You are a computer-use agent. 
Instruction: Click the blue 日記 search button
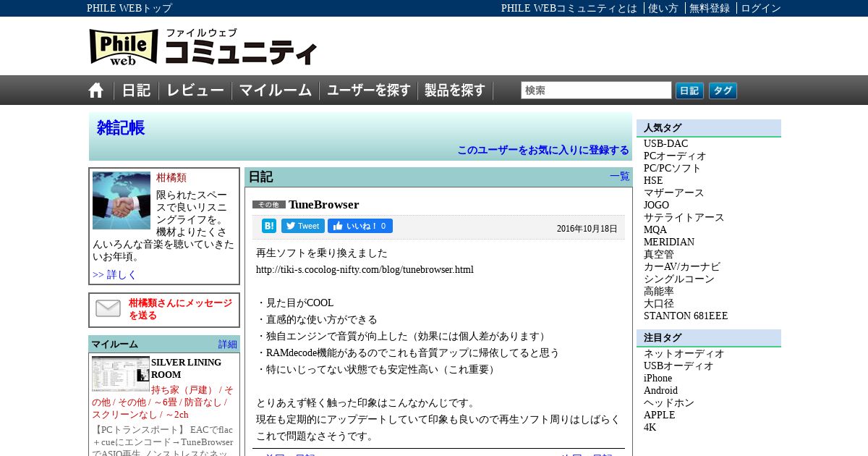click(x=689, y=90)
